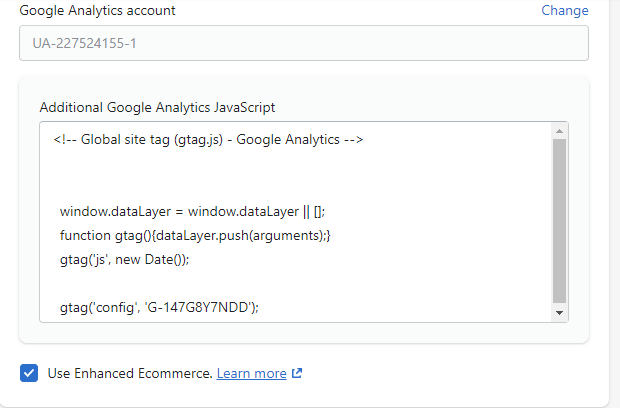Click the "Use Enhanced Ecommerce" label text
The height and width of the screenshot is (408, 620).
coord(129,374)
